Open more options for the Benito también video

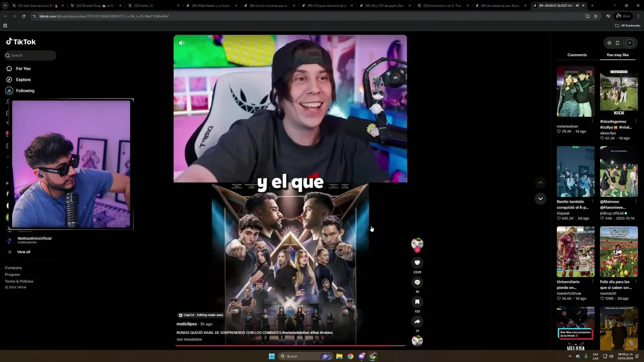coord(592,202)
